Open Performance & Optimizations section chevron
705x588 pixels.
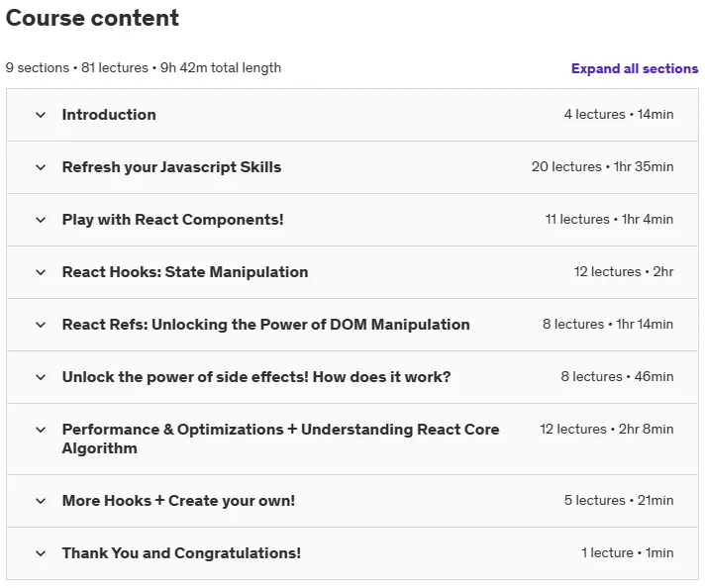[41, 431]
